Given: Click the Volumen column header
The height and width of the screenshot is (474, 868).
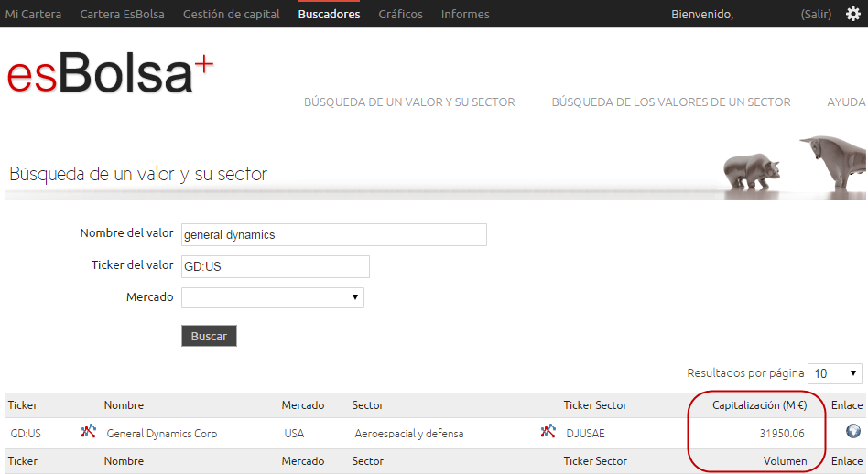Looking at the screenshot, I should pyautogui.click(x=785, y=460).
